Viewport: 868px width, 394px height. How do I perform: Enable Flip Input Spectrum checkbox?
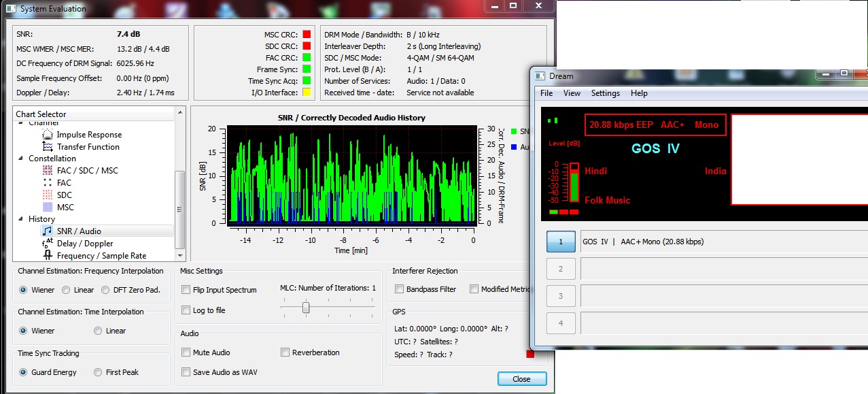(186, 290)
